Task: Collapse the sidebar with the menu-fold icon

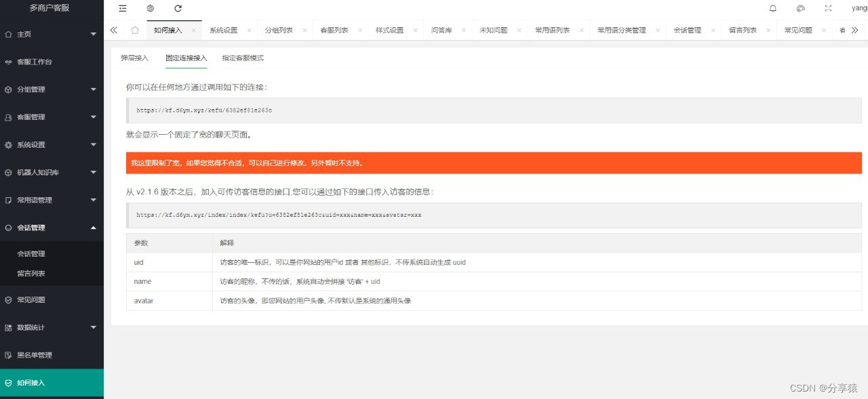Action: pyautogui.click(x=122, y=8)
